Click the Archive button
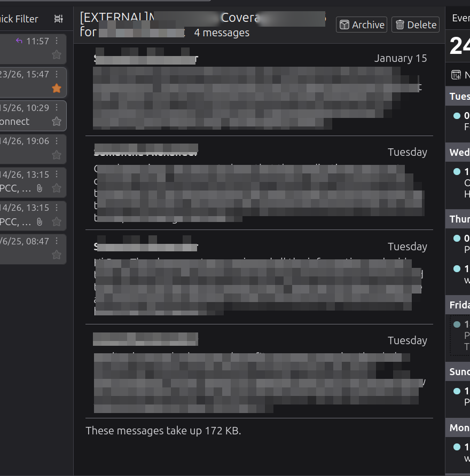 362,25
